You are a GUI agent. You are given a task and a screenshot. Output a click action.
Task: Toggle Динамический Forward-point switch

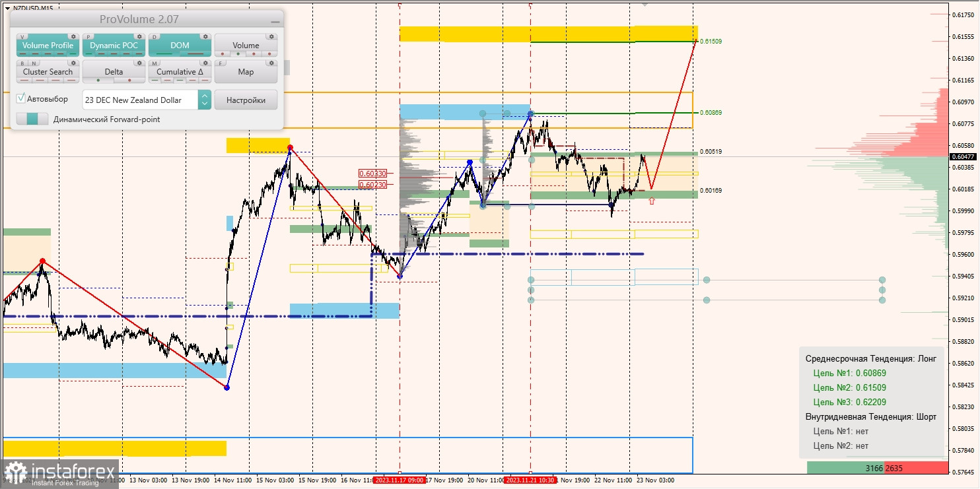point(32,119)
